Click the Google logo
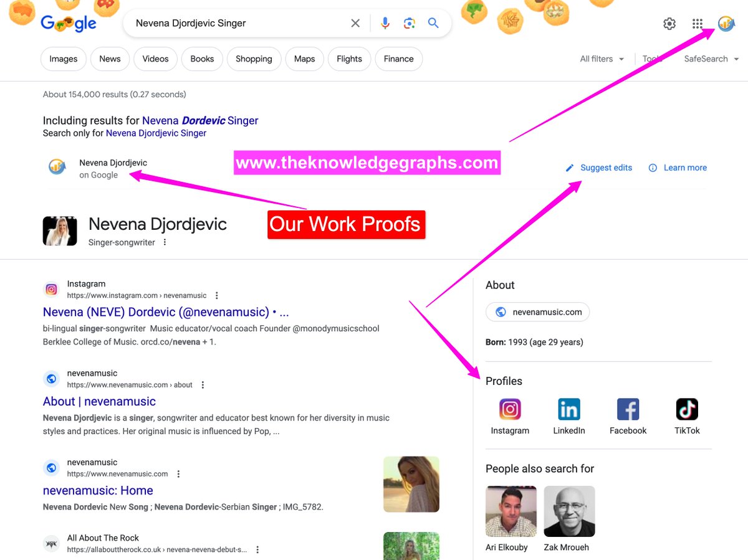Viewport: 748px width, 560px height. pyautogui.click(x=69, y=23)
